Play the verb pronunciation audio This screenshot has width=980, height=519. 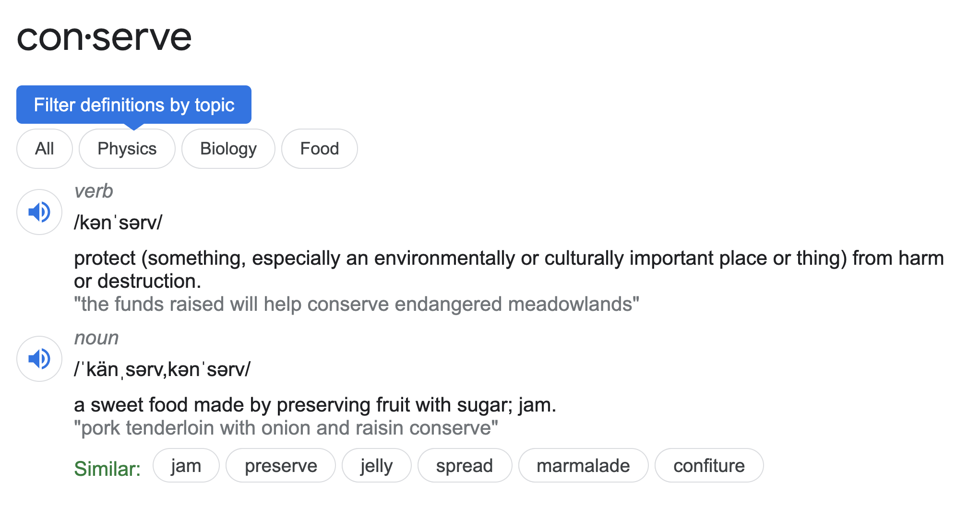(39, 212)
